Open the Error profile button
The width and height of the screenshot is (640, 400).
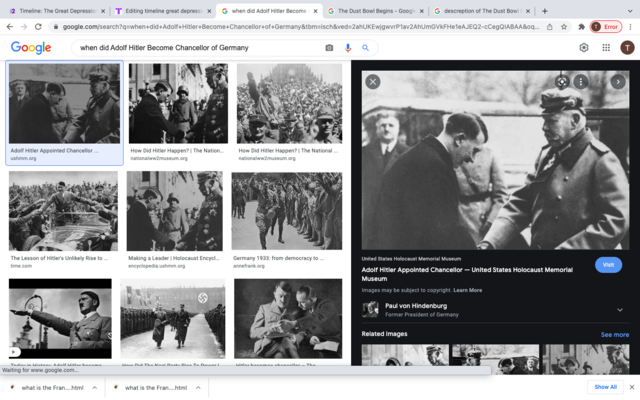[x=606, y=27]
